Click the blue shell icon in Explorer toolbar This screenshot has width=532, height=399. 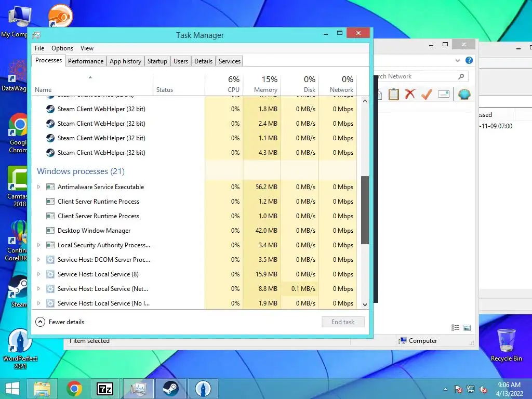click(464, 94)
